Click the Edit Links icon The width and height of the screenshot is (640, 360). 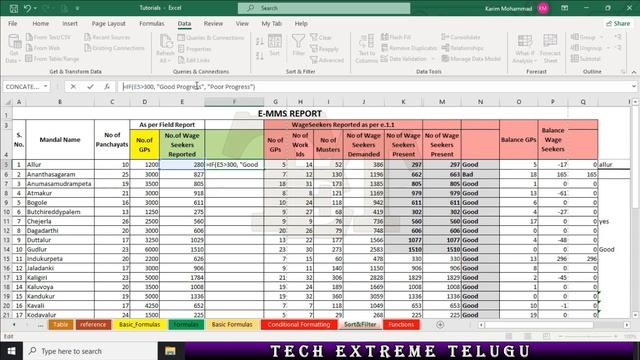click(182, 60)
